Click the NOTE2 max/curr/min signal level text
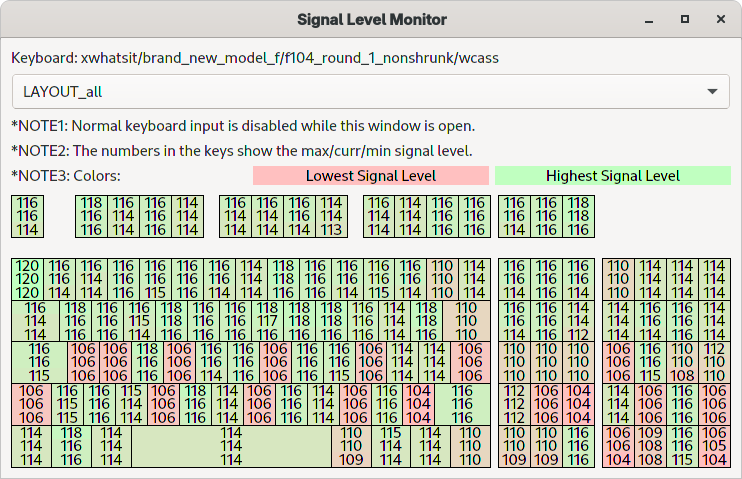742x479 pixels. coord(242,151)
